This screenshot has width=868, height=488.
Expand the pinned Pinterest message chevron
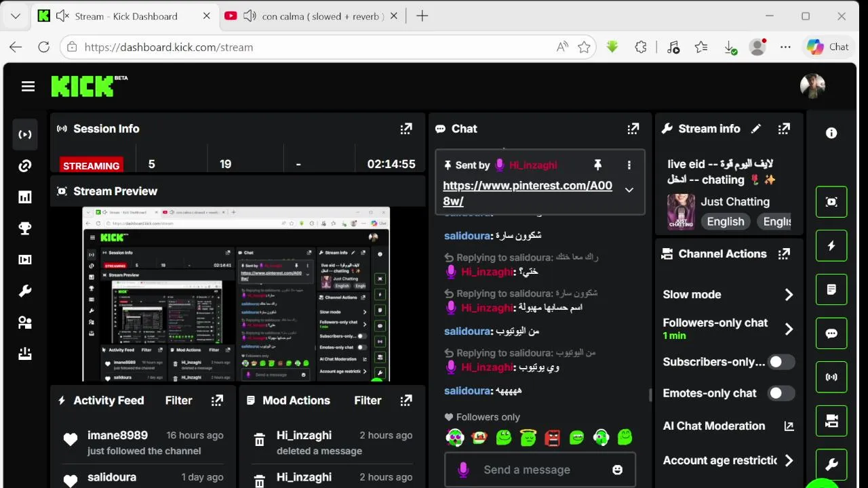tap(629, 190)
